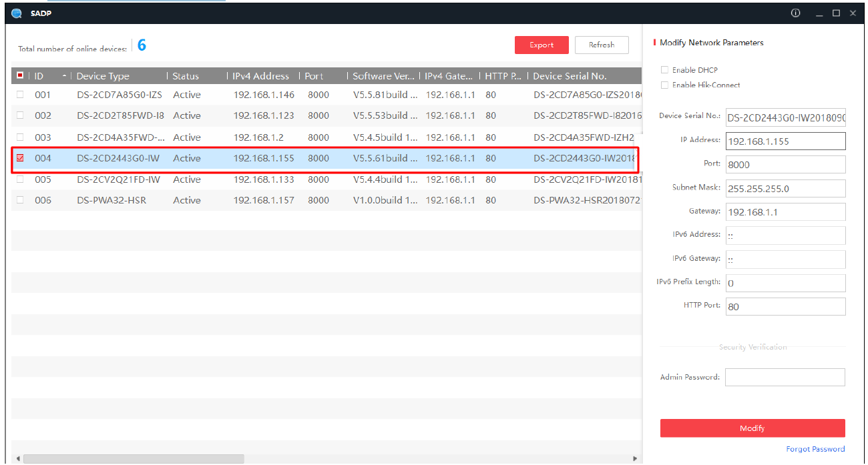Click the Subnet Mask field
The width and height of the screenshot is (868, 465).
tap(785, 188)
